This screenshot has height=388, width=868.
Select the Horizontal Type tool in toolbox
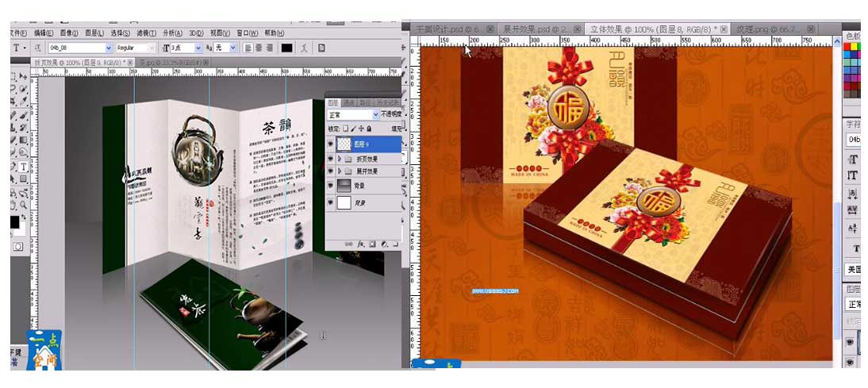point(23,167)
